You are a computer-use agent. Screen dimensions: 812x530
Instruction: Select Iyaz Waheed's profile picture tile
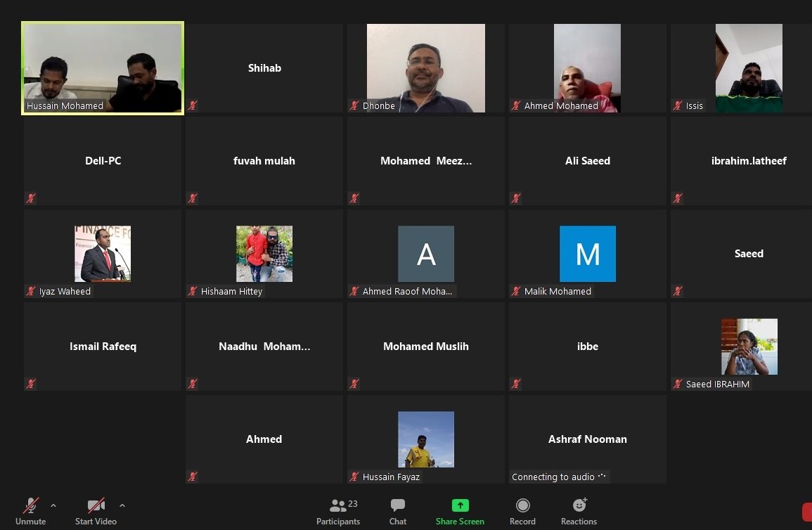coord(103,253)
